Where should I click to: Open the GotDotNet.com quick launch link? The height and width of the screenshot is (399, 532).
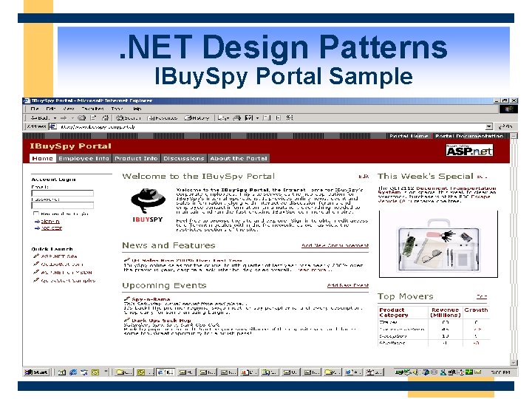pyautogui.click(x=62, y=265)
